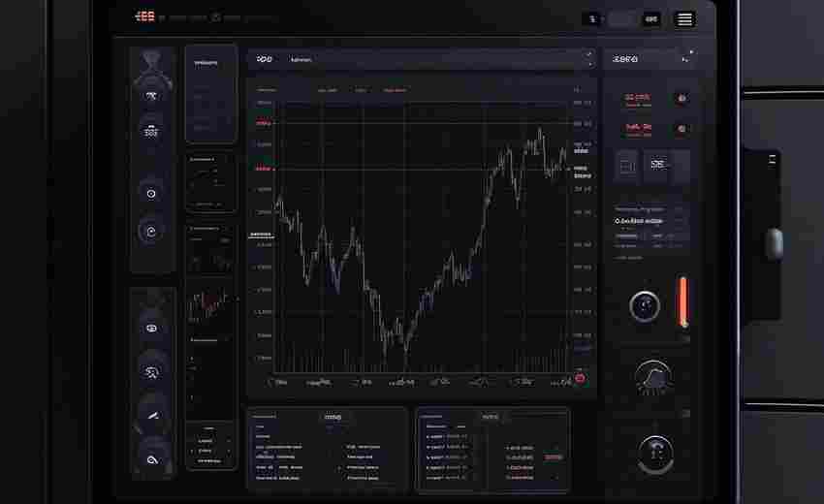Toggle the round indicator beside the second red value
This screenshot has height=504, width=824.
[681, 129]
